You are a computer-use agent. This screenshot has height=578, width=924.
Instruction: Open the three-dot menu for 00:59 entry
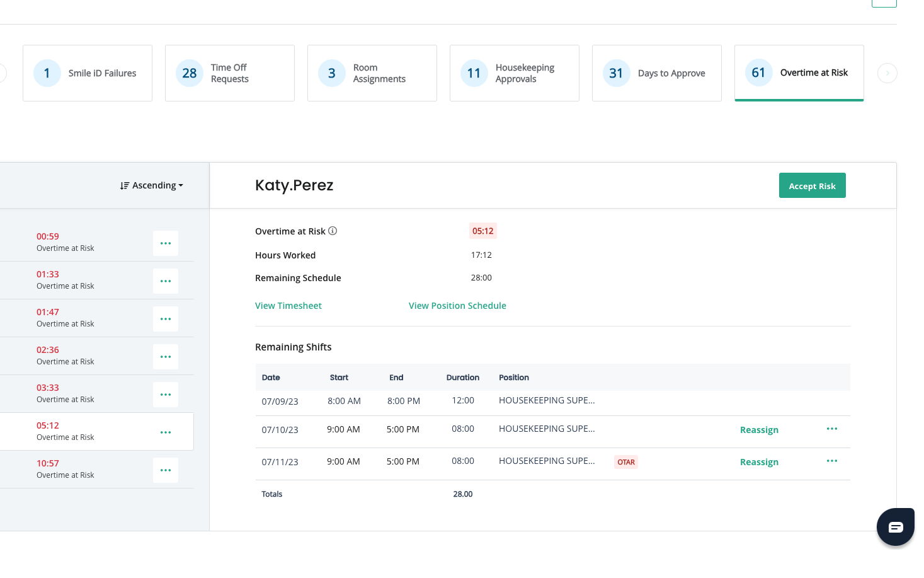pyautogui.click(x=166, y=243)
